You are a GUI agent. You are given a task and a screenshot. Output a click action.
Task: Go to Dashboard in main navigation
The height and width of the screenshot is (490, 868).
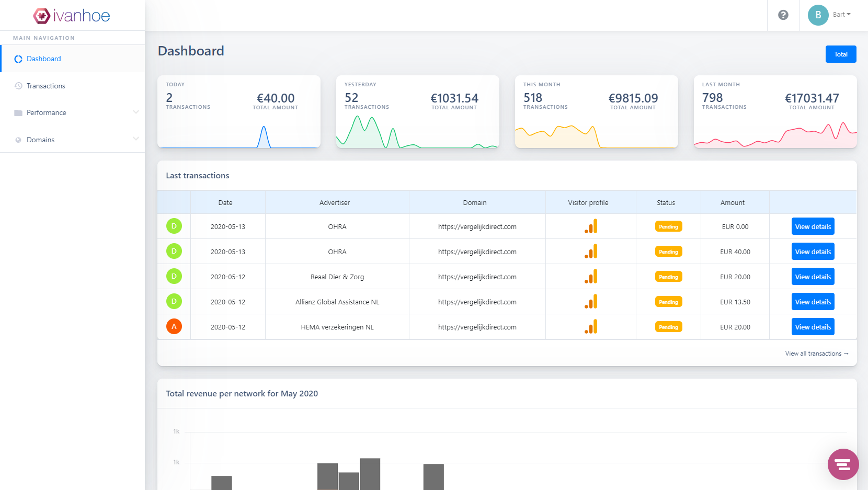43,59
